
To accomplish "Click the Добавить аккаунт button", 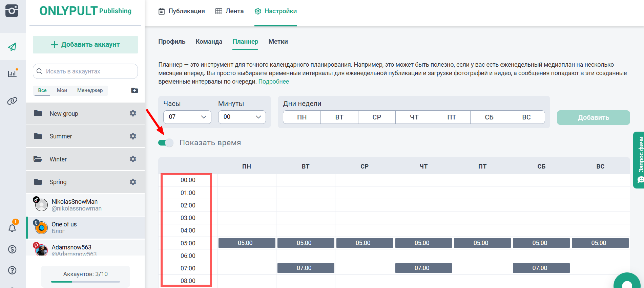I will click(x=85, y=45).
